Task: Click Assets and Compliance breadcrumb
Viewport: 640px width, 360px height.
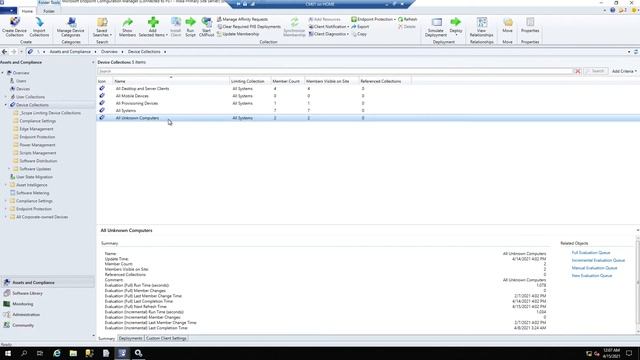Action: click(70, 52)
